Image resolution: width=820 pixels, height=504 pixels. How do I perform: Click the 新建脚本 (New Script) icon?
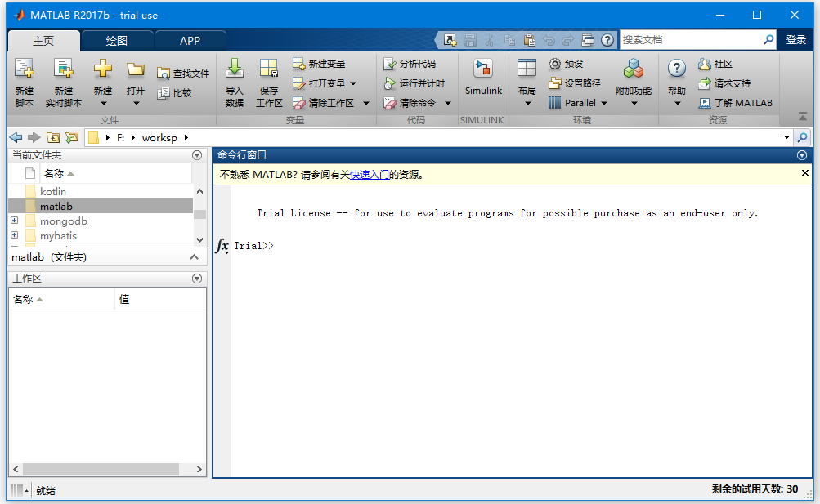click(25, 69)
